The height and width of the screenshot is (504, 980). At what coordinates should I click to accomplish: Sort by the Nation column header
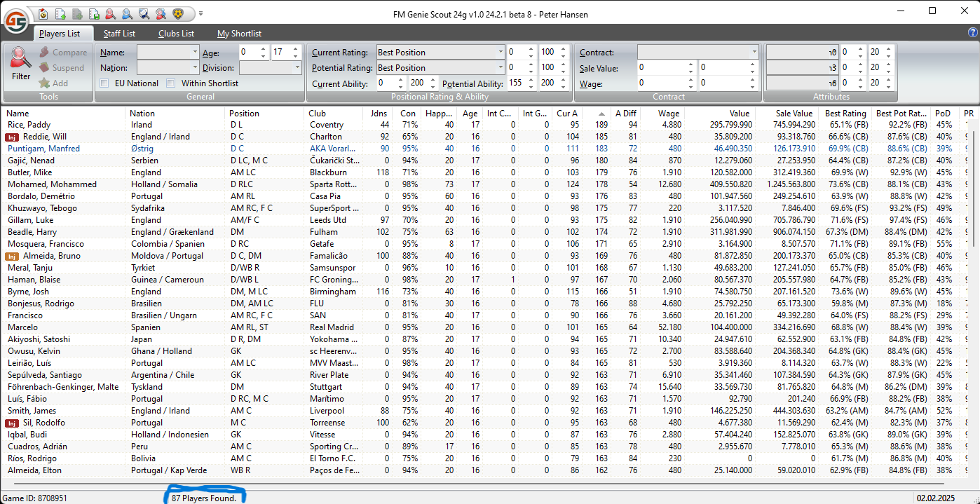(x=176, y=114)
